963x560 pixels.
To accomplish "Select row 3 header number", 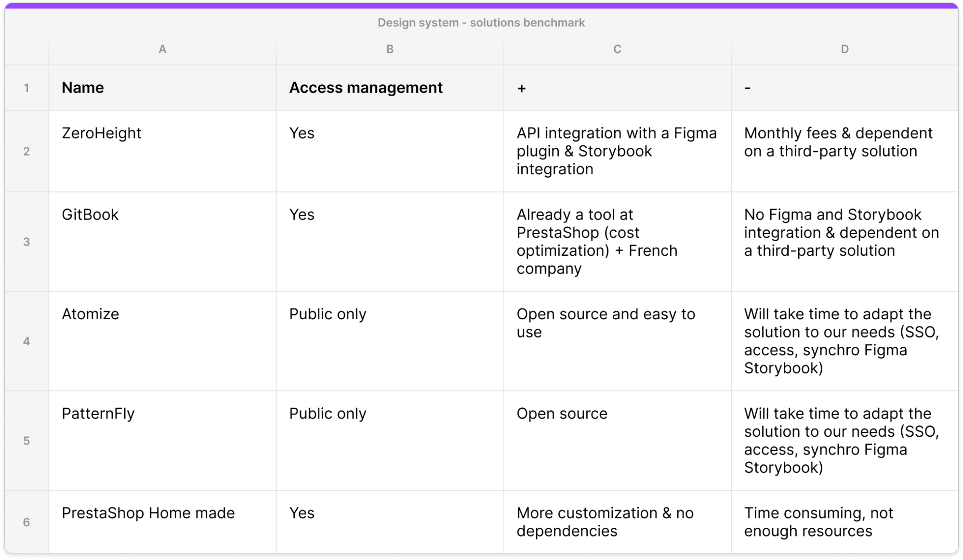I will pyautogui.click(x=26, y=242).
